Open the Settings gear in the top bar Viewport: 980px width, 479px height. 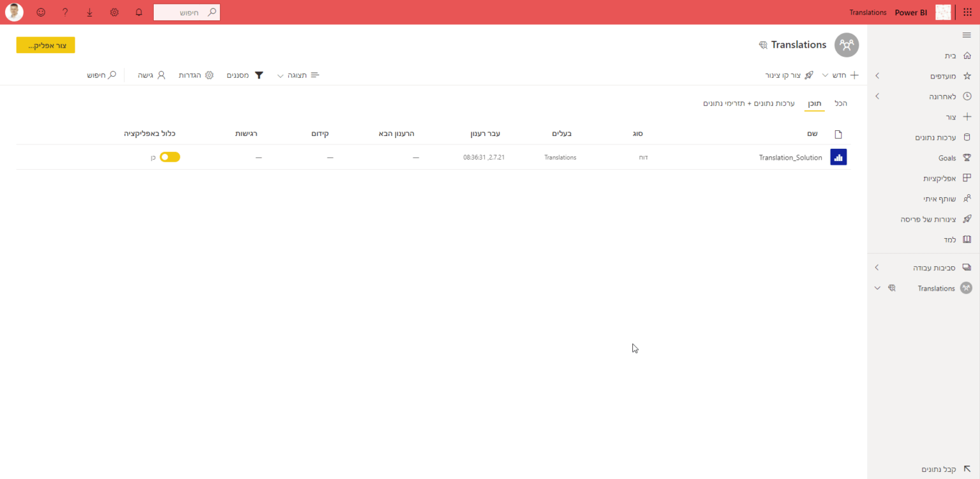(x=114, y=11)
